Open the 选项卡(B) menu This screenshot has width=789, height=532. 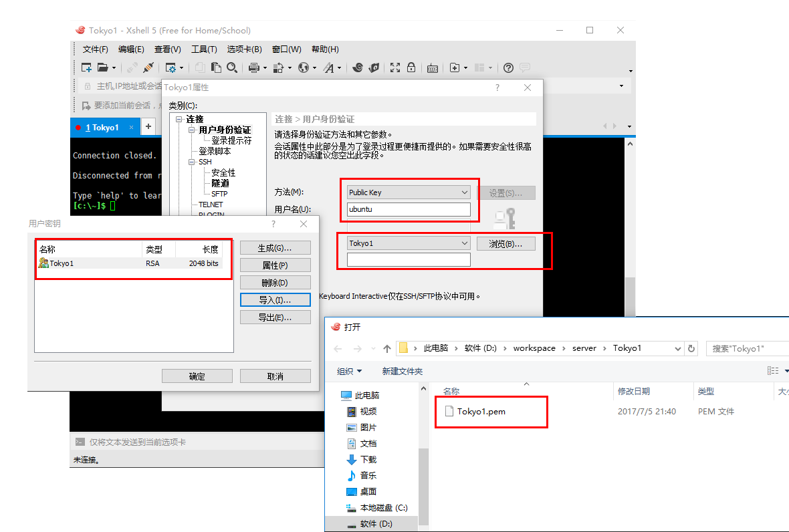click(244, 49)
